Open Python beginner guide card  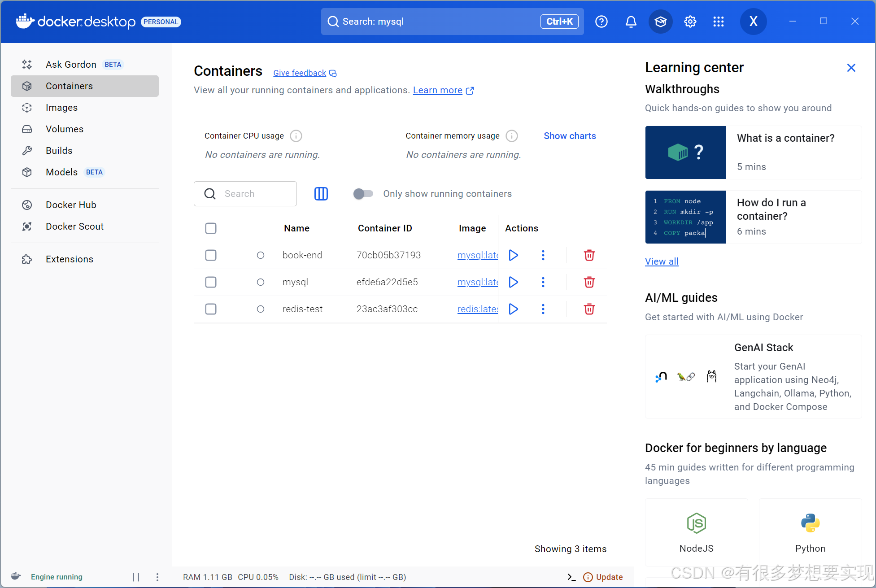pos(810,532)
